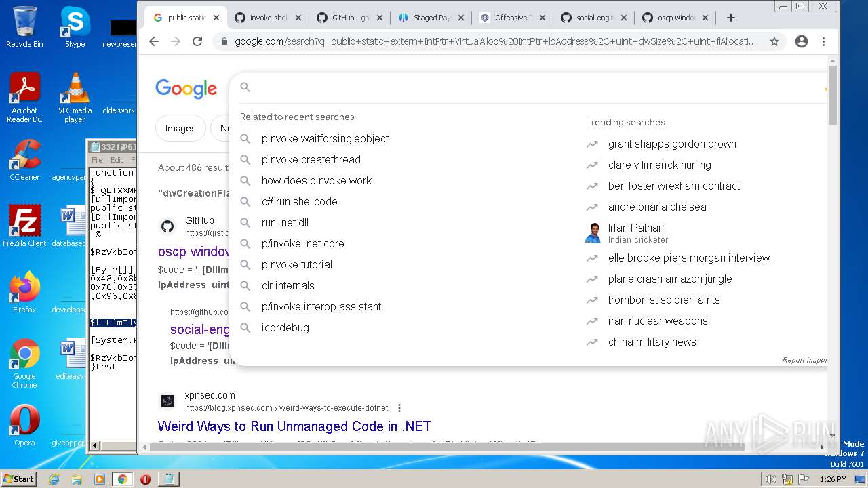868x488 pixels.
Task: Click the taskbar clock showing 1:26 PM
Action: 833,479
